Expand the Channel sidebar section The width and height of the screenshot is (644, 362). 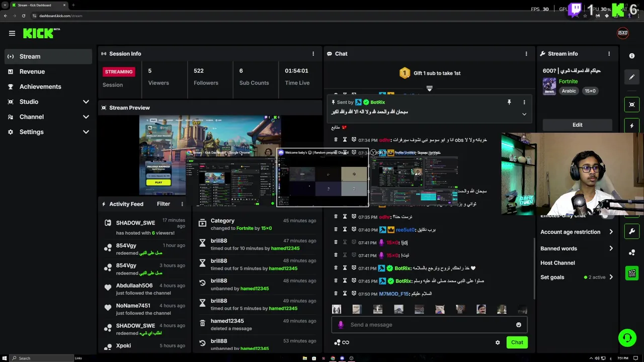click(x=48, y=117)
